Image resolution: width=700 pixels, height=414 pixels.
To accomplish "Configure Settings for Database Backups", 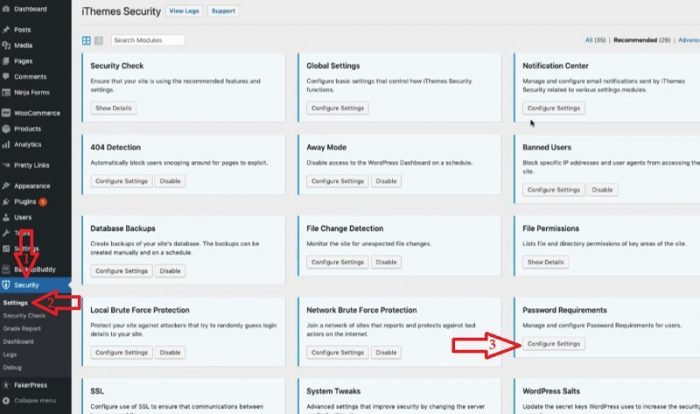I will coord(121,271).
